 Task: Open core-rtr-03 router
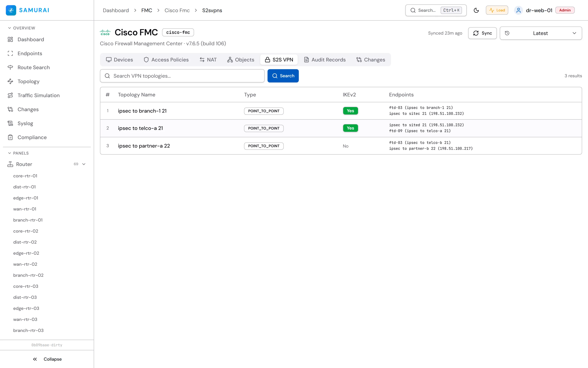[x=26, y=286]
